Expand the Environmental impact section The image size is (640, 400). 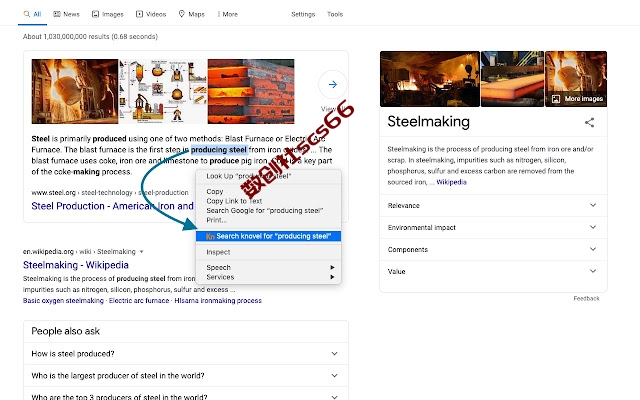coord(493,228)
